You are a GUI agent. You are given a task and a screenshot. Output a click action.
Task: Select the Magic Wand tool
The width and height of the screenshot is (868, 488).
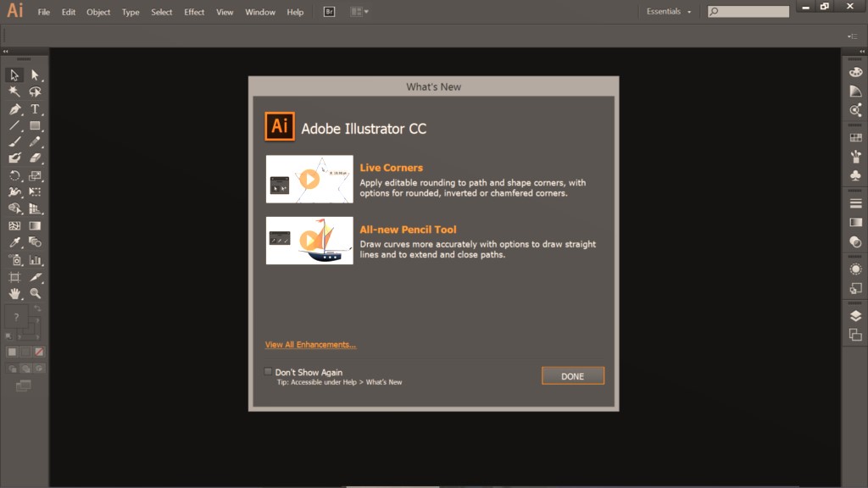coord(14,91)
